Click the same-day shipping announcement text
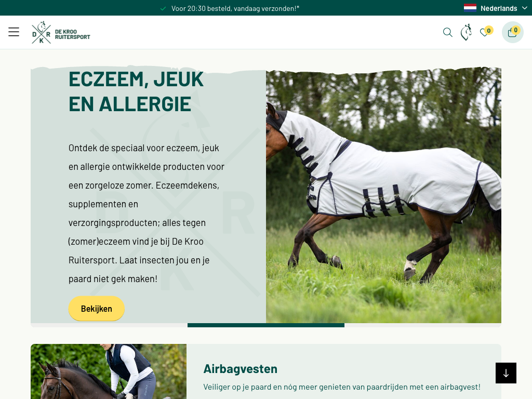Image resolution: width=532 pixels, height=399 pixels. click(x=235, y=8)
